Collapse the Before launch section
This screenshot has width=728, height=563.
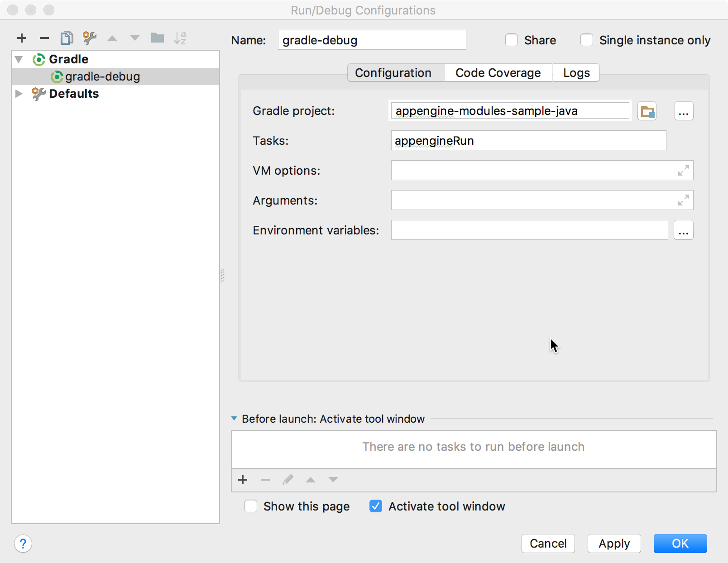click(235, 419)
